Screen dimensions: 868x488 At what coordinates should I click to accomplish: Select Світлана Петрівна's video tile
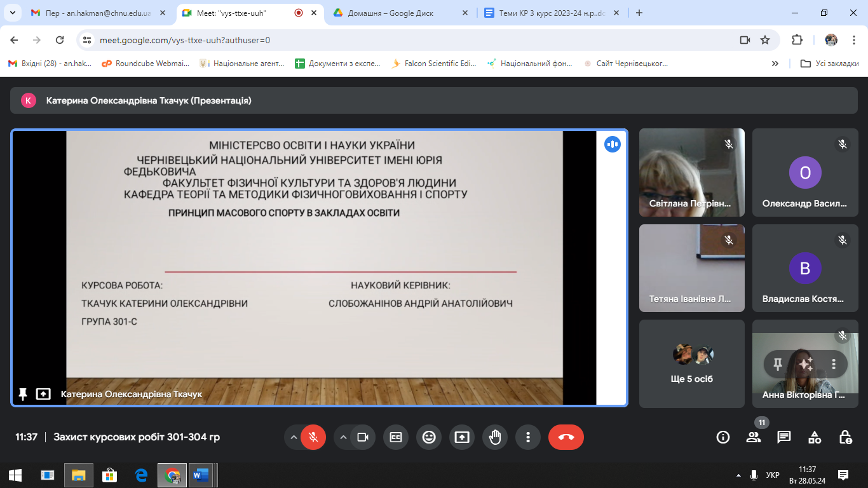click(692, 173)
